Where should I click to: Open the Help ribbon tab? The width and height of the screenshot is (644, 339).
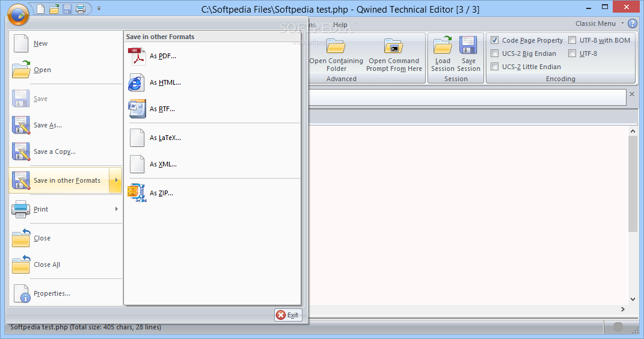click(340, 25)
